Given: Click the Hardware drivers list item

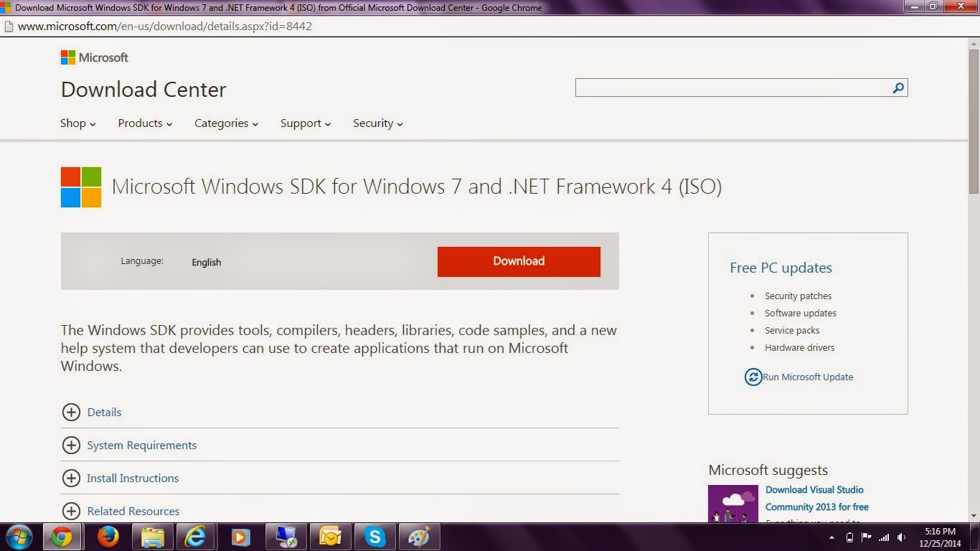Looking at the screenshot, I should [800, 347].
